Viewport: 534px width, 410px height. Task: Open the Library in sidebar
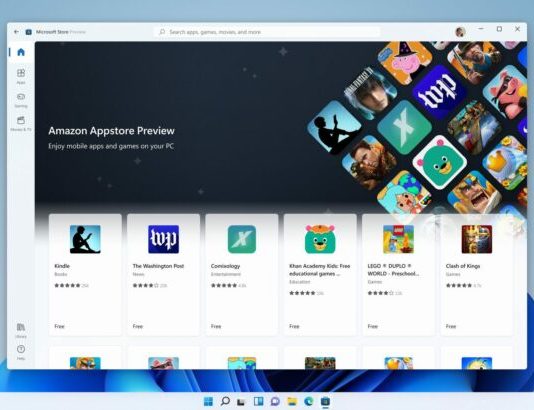point(21,330)
